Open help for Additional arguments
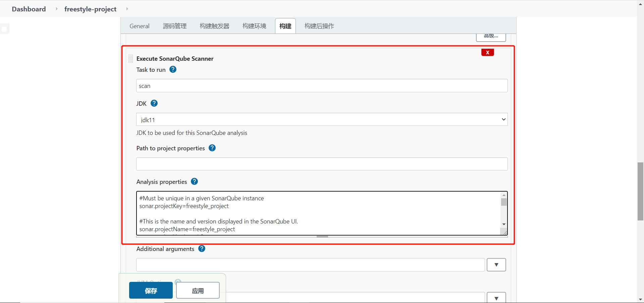 tap(202, 249)
